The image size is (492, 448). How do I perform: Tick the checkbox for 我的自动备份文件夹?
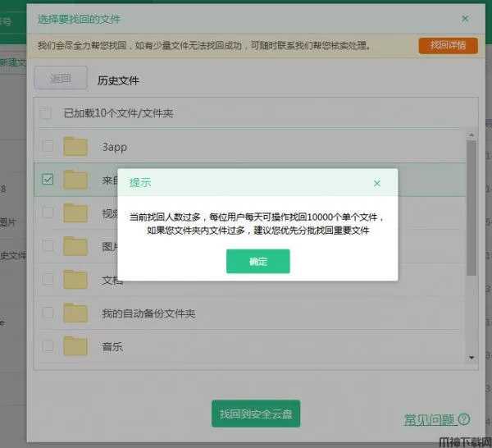pyautogui.click(x=48, y=313)
